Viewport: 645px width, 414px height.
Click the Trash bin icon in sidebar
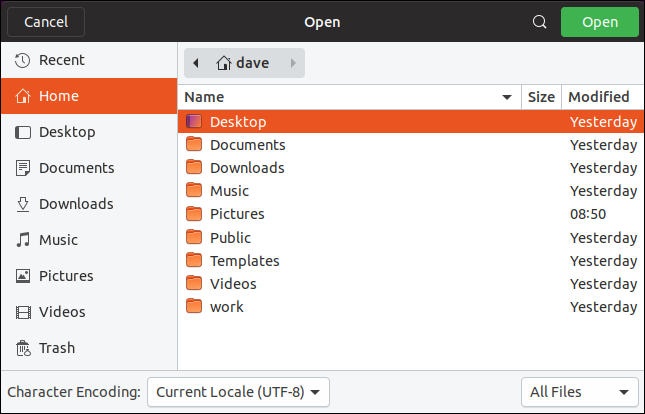[x=22, y=348]
